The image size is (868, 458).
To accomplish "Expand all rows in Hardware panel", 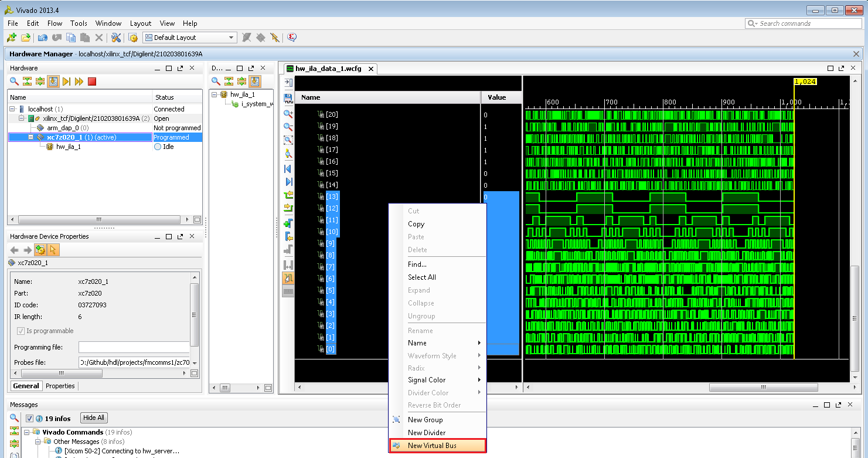I will (40, 82).
